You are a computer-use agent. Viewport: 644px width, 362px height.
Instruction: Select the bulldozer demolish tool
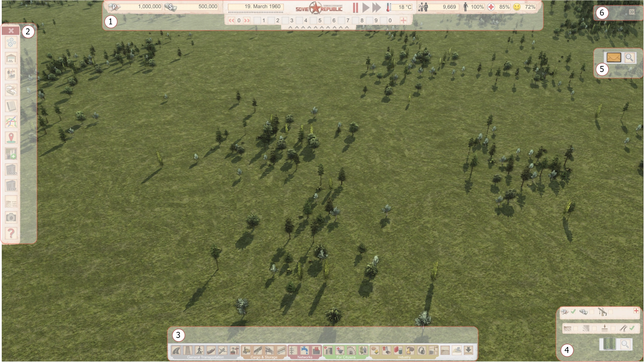(457, 350)
